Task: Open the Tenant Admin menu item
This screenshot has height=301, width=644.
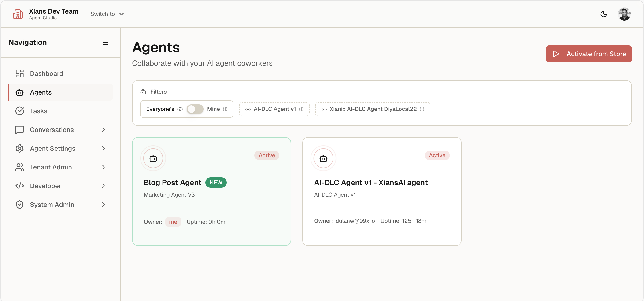Action: pos(61,167)
